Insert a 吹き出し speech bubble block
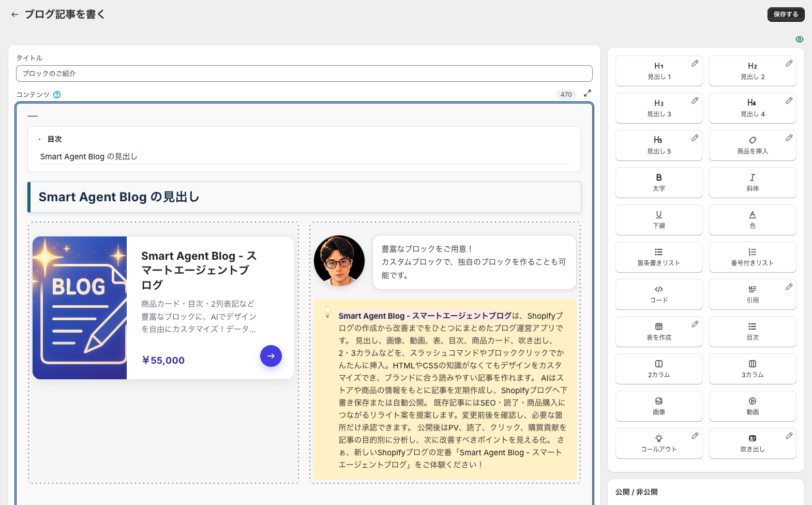The height and width of the screenshot is (505, 812). click(753, 443)
